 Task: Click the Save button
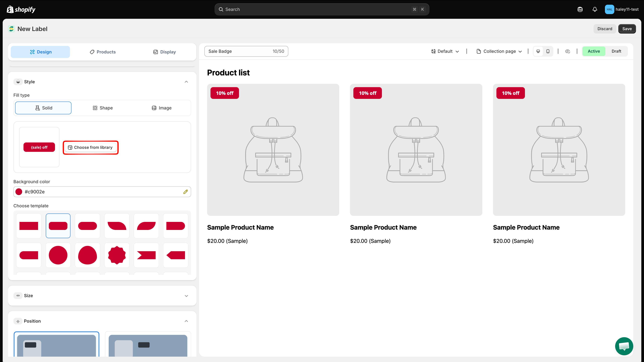pyautogui.click(x=627, y=29)
